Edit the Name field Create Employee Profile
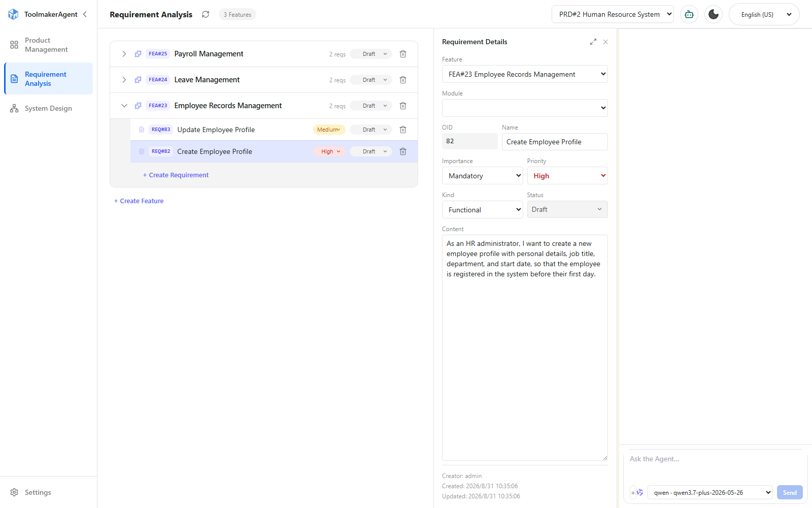Viewport: 812px width, 508px height. (555, 142)
